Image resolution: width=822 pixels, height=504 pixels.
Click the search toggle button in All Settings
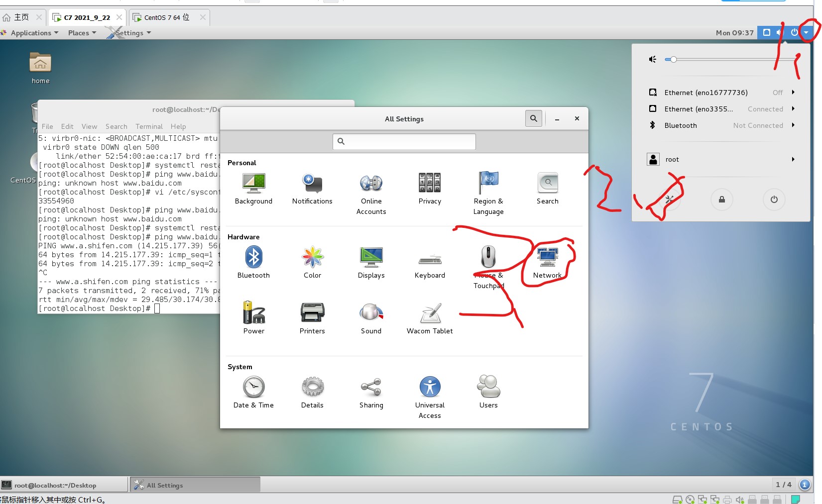[533, 118]
